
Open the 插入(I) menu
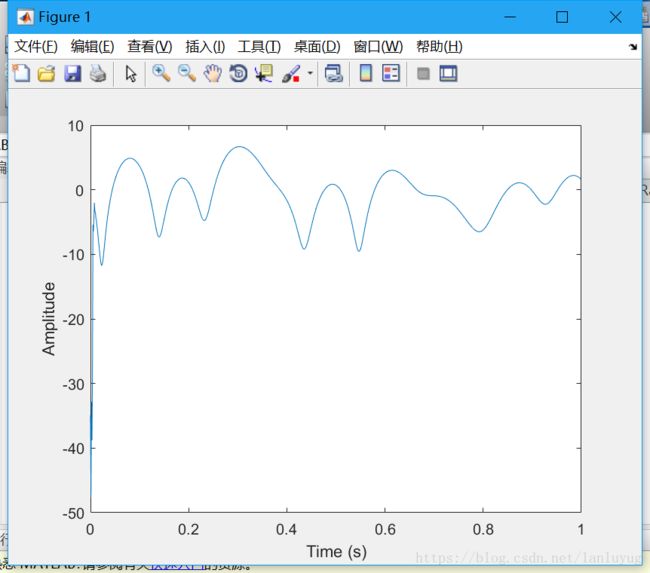click(205, 46)
